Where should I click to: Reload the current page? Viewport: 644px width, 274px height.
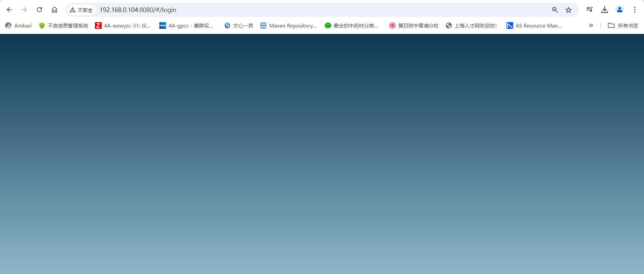pos(39,10)
